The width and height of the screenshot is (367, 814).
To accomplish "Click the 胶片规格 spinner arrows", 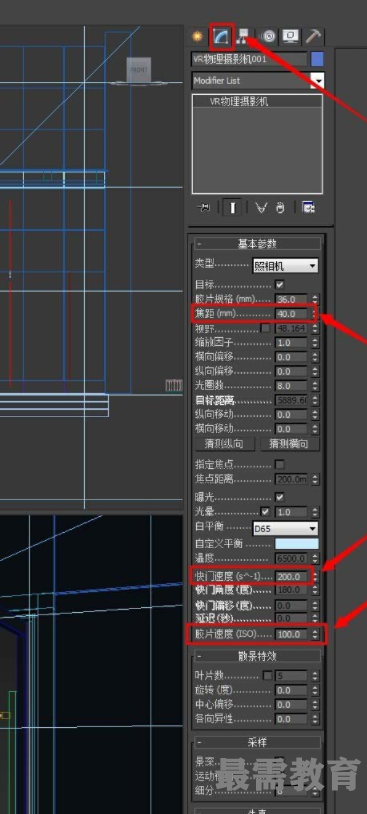I will pos(315,300).
